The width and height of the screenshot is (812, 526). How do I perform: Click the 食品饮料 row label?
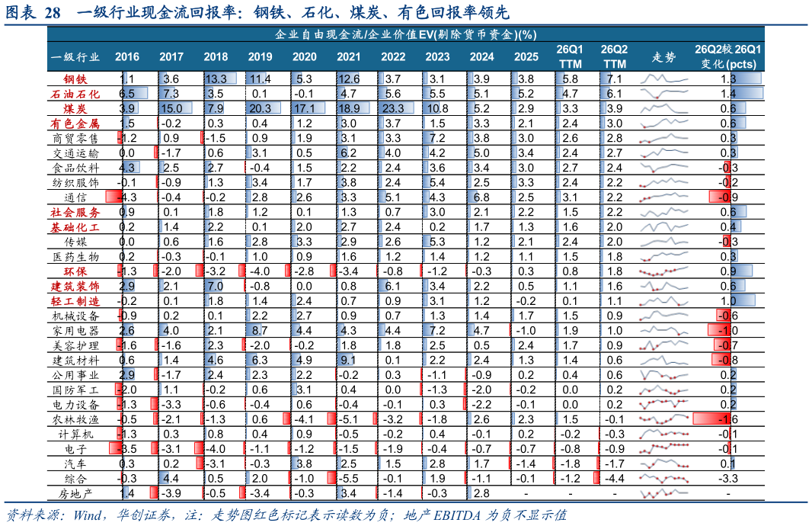click(75, 168)
